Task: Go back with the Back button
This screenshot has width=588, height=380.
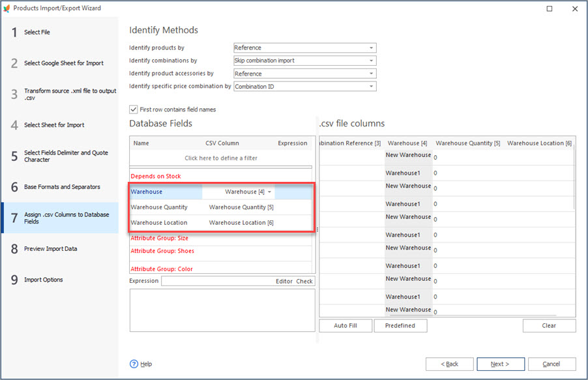Action: pos(449,364)
